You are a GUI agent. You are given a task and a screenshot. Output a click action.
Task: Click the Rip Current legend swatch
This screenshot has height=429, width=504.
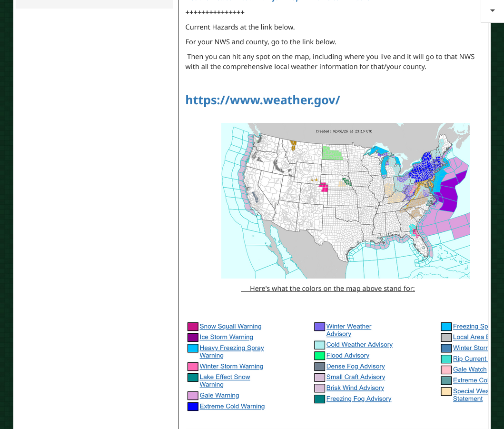click(x=446, y=359)
